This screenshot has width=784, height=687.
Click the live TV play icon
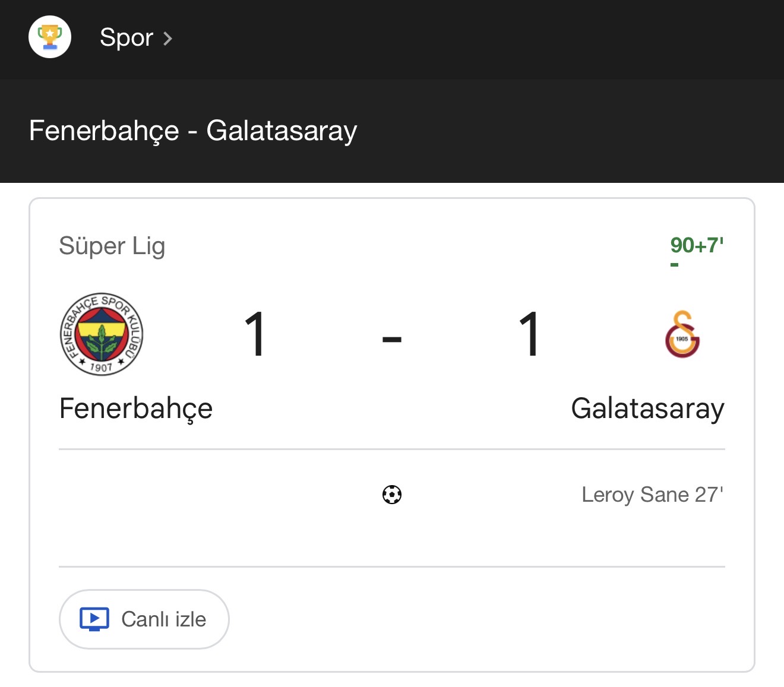tap(94, 619)
